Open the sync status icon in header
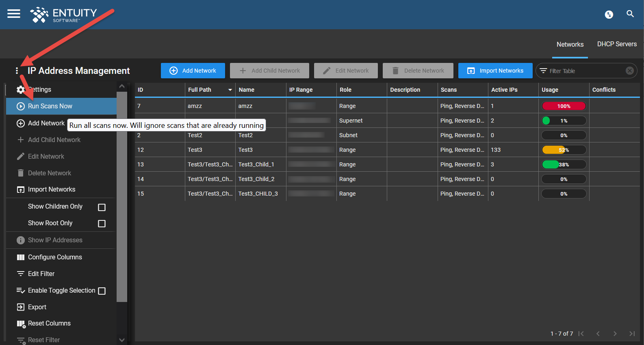 [x=609, y=15]
